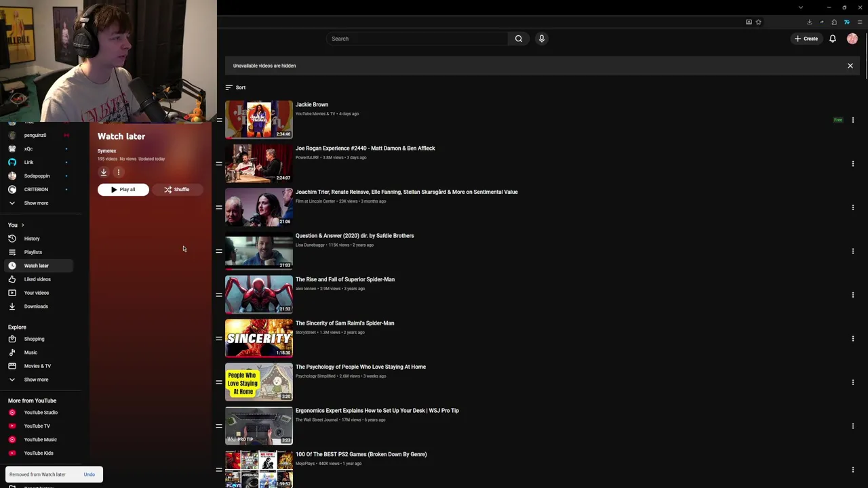The image size is (868, 488).
Task: Open options for Rise and Fall Spider-Man
Action: [x=852, y=295]
